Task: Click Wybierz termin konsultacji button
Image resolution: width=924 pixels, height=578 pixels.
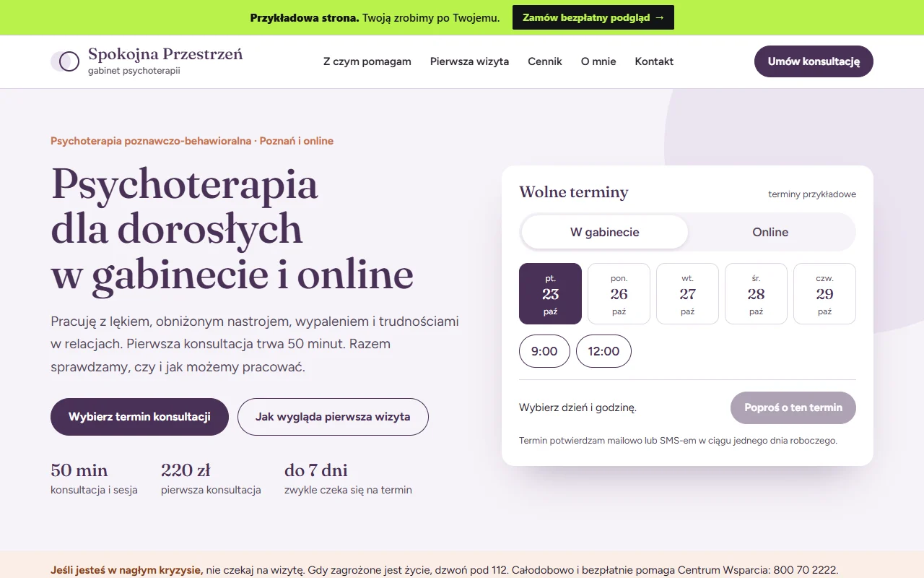Action: tap(139, 417)
